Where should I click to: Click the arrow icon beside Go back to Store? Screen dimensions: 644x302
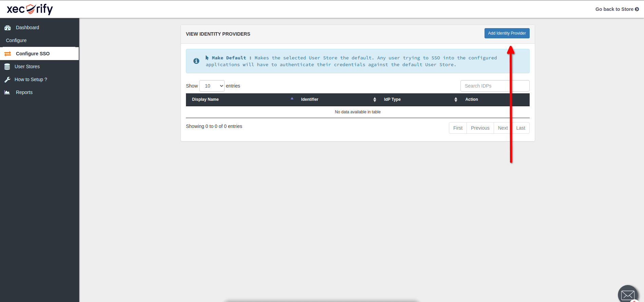(x=637, y=9)
